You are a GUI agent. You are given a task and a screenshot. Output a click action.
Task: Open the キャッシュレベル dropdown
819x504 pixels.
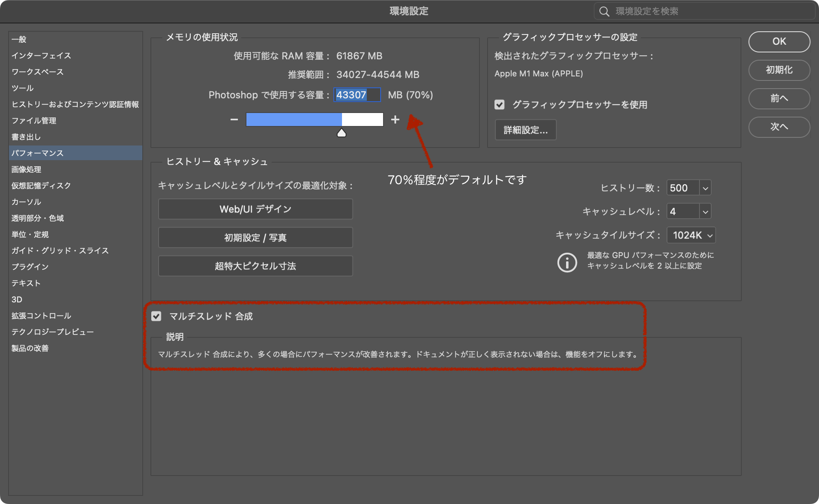[705, 211]
